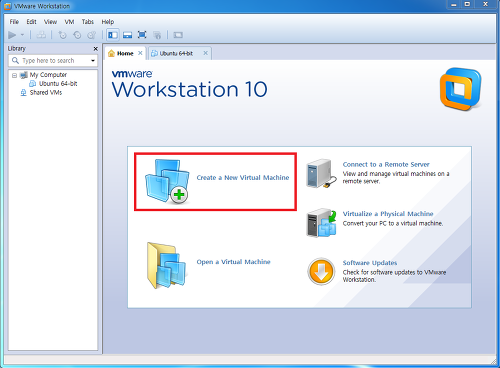Collapse the My Computer tree node
The height and width of the screenshot is (368, 500).
pos(14,75)
